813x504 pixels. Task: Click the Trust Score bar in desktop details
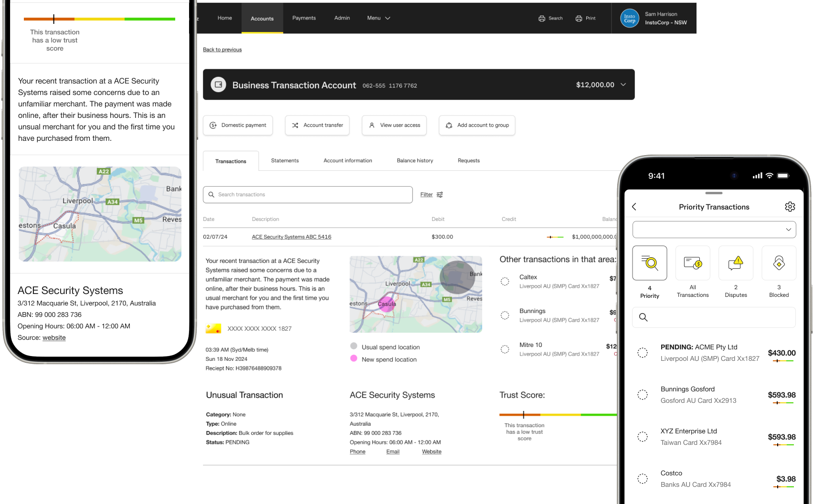[x=558, y=415]
